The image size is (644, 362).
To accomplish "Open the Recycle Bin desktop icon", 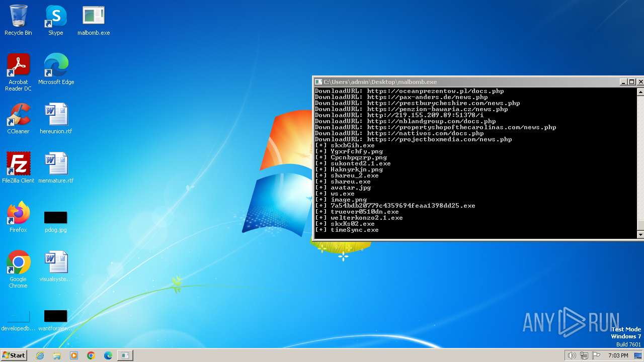I will click(18, 20).
